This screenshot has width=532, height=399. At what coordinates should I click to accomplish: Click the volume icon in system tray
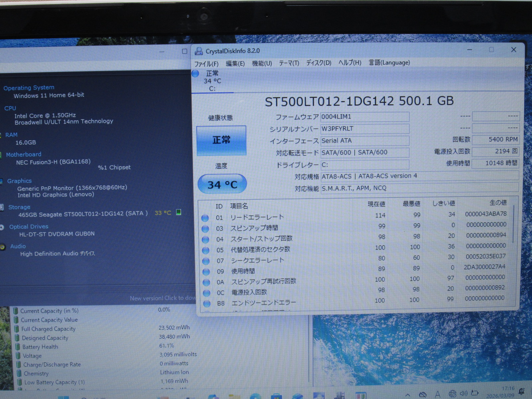[463, 394]
